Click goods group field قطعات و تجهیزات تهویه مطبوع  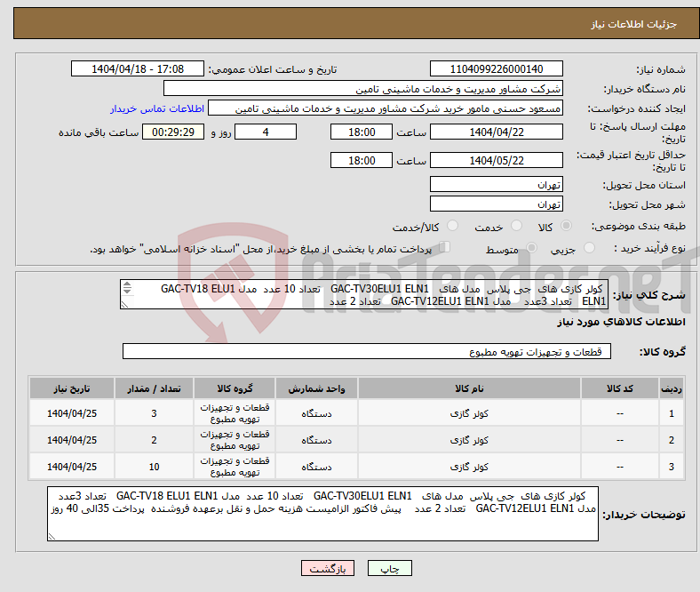click(x=367, y=351)
